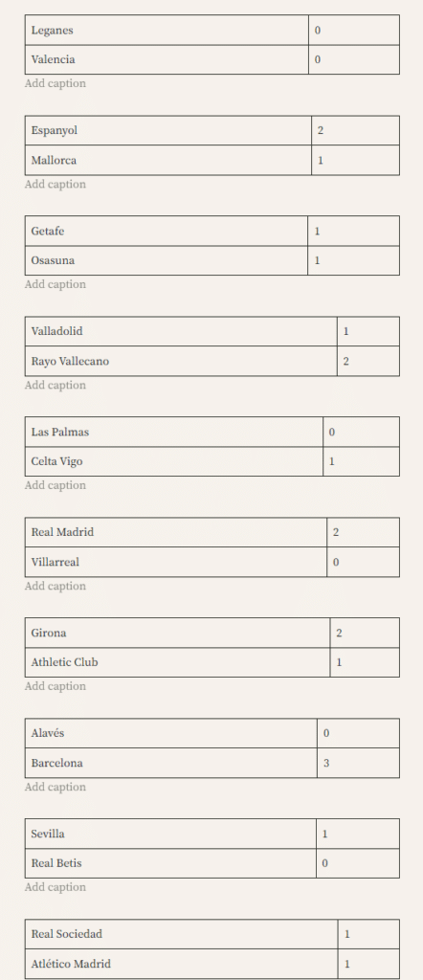
Task: Click the Girona team cell
Action: pyautogui.click(x=177, y=634)
